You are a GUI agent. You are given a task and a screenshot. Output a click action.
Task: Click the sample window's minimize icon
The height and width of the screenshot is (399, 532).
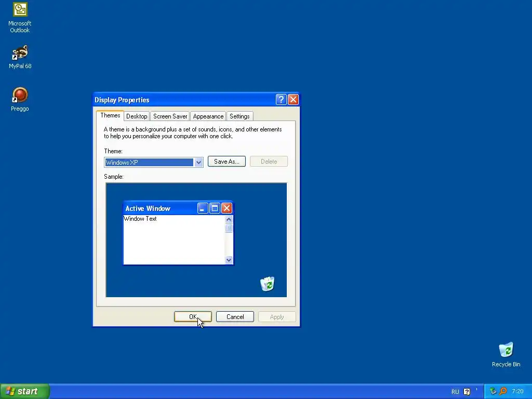pyautogui.click(x=203, y=208)
